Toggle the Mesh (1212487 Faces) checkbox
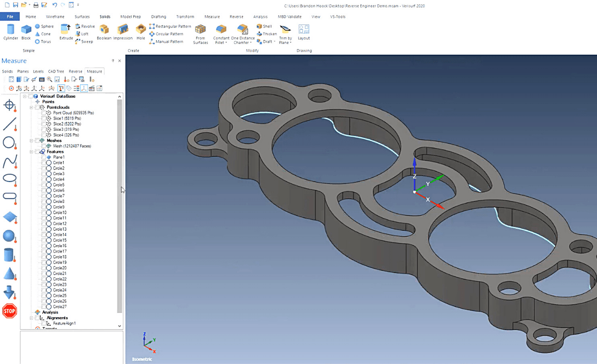The width and height of the screenshot is (597, 364). point(44,146)
